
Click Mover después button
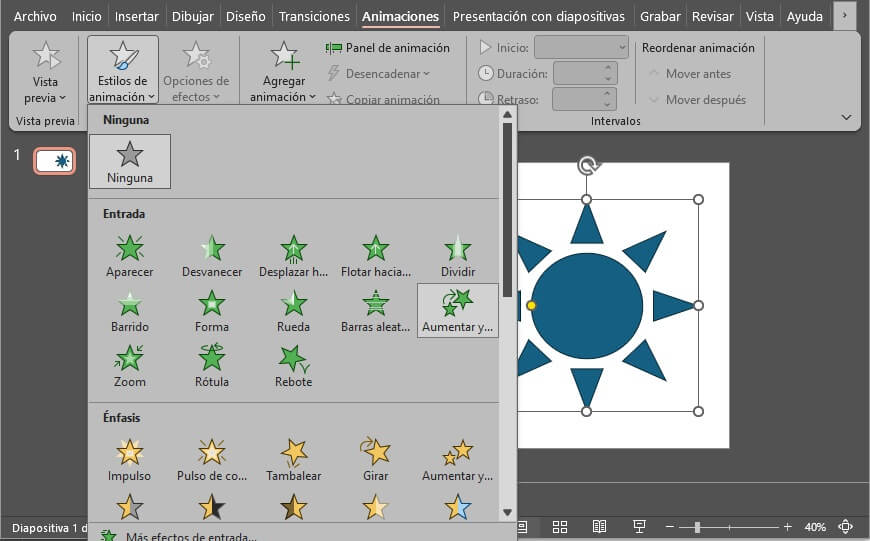click(x=697, y=100)
